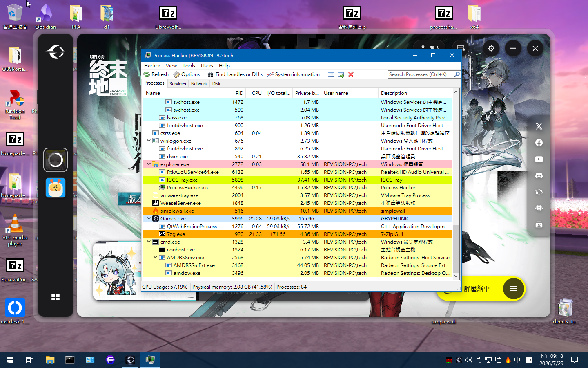Screen dimensions: 588x368
Task: Click the volume icon in system tray
Action: (x=468, y=360)
